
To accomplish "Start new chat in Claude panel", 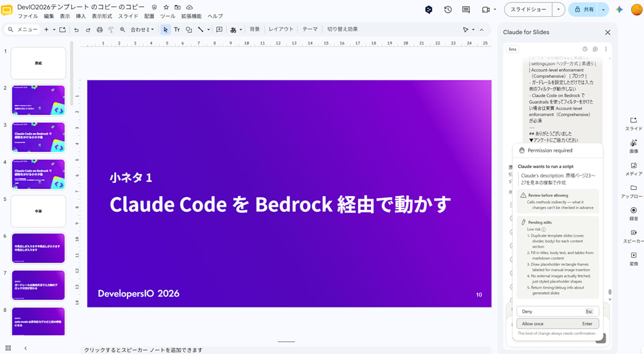I will tap(595, 49).
